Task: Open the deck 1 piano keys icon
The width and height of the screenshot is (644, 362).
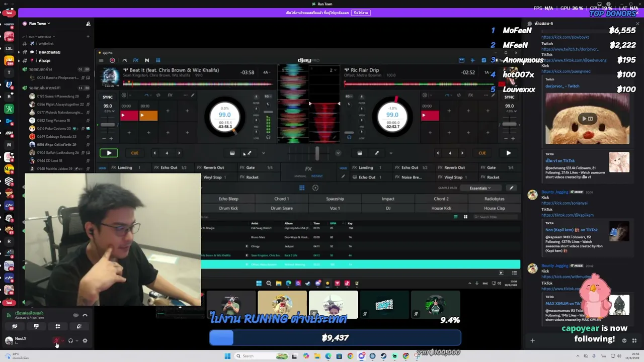Action: (x=232, y=153)
